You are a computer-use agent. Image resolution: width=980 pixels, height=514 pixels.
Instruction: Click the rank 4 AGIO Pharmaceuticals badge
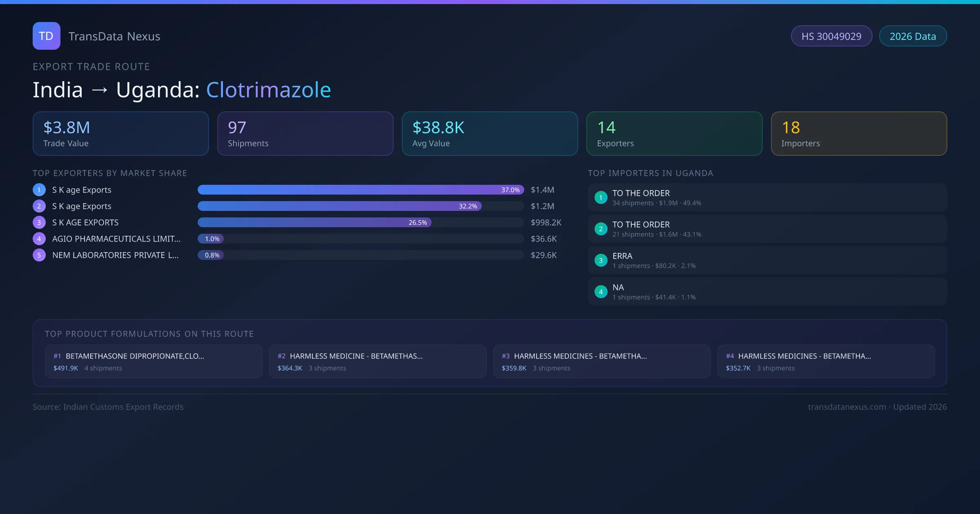pos(39,239)
